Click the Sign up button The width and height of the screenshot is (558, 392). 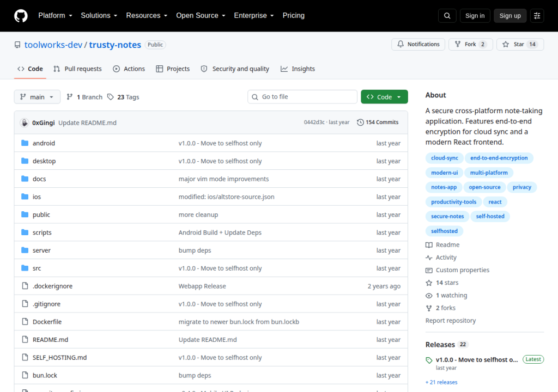point(510,16)
